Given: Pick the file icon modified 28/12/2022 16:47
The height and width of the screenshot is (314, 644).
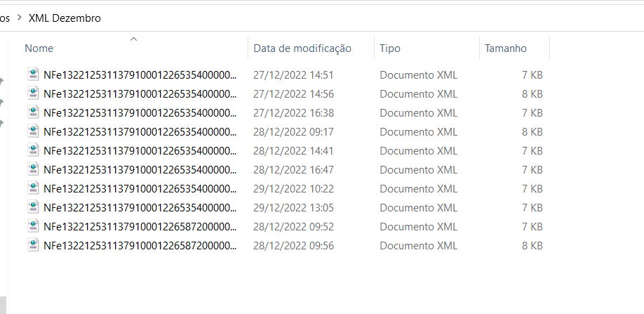Looking at the screenshot, I should click(x=33, y=169).
